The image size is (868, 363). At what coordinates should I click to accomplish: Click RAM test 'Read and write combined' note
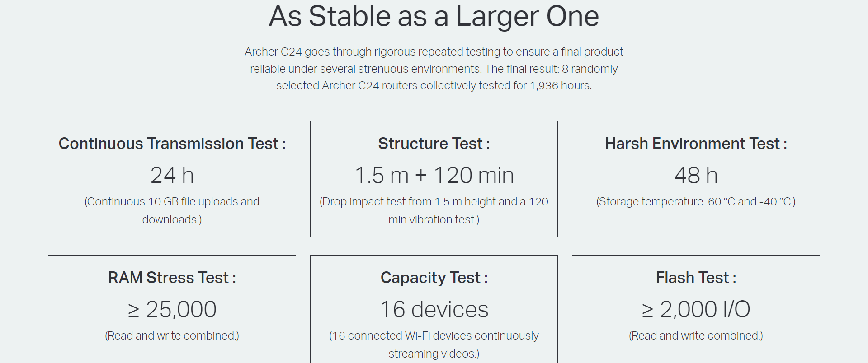[172, 335]
